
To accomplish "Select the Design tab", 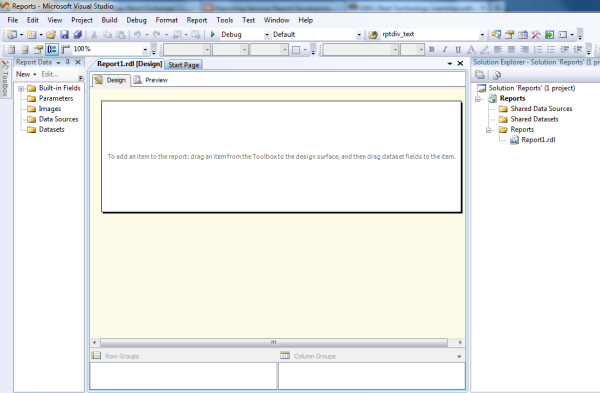I will [x=111, y=80].
